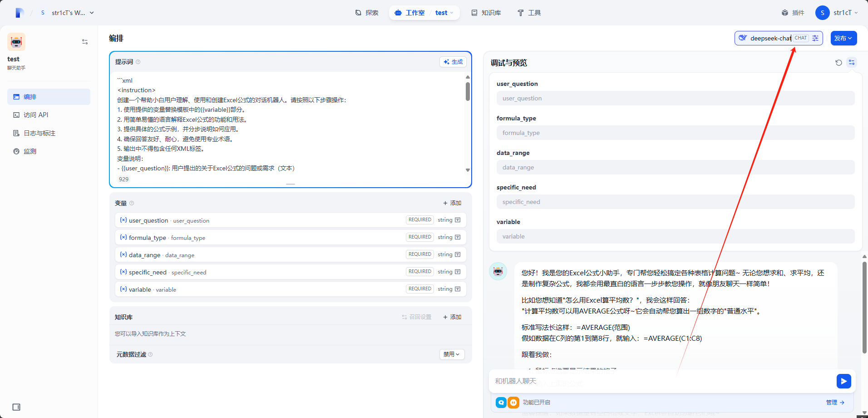Restart the debug conversation with refresh icon

pyautogui.click(x=838, y=63)
